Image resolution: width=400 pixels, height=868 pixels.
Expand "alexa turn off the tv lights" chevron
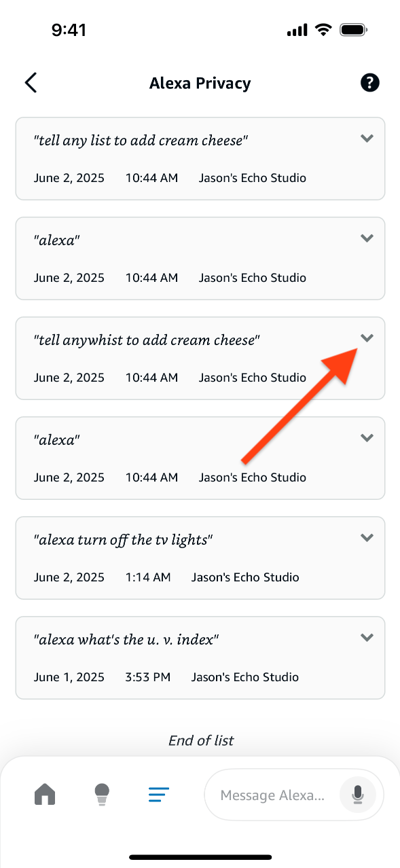(x=367, y=538)
